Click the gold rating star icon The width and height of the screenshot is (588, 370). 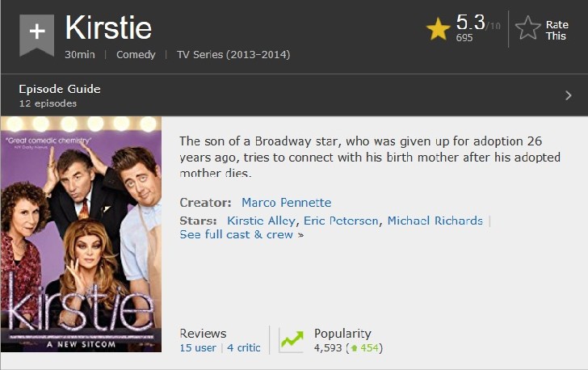pyautogui.click(x=438, y=29)
